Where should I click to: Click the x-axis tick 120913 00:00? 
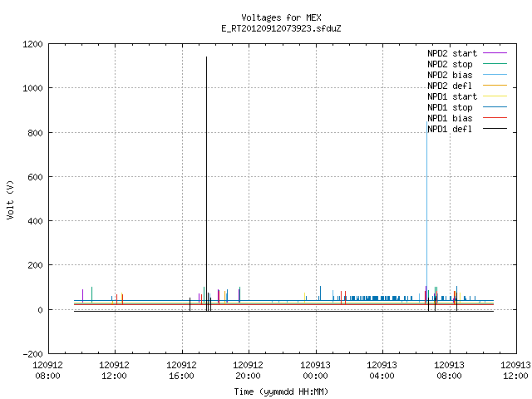316,371
